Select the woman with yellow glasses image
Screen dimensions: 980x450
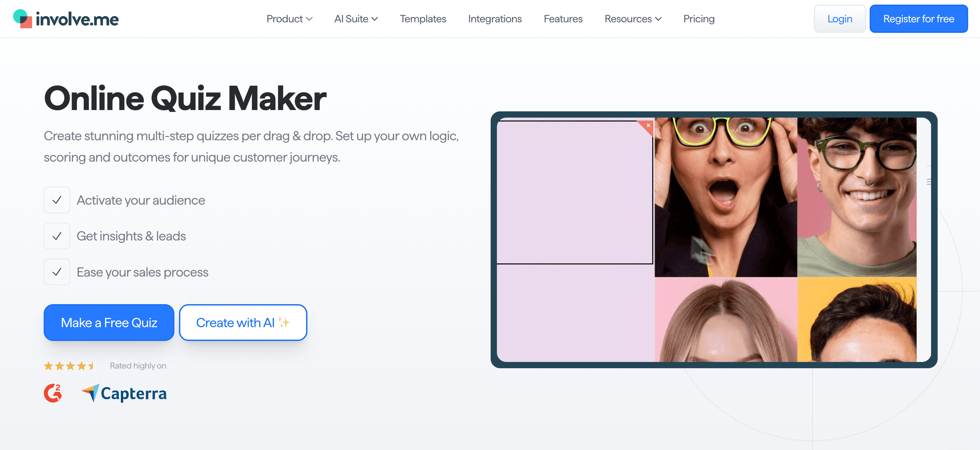click(725, 197)
